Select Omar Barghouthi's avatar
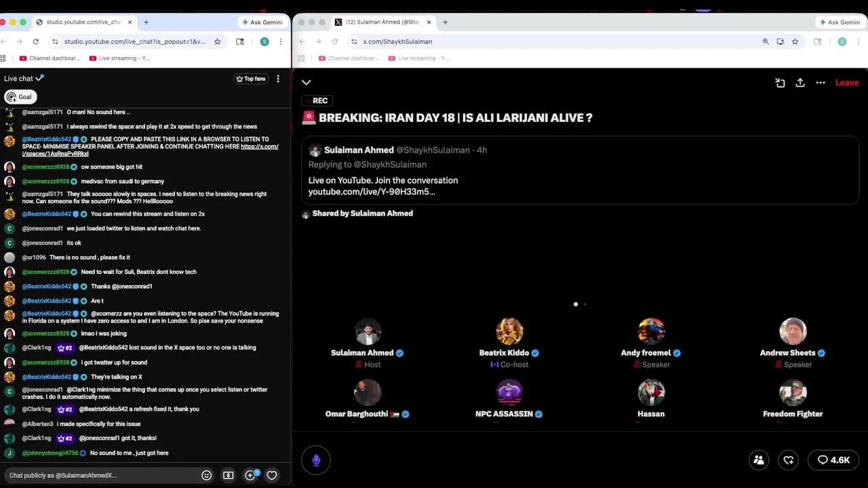Image resolution: width=868 pixels, height=488 pixels. coord(368,393)
